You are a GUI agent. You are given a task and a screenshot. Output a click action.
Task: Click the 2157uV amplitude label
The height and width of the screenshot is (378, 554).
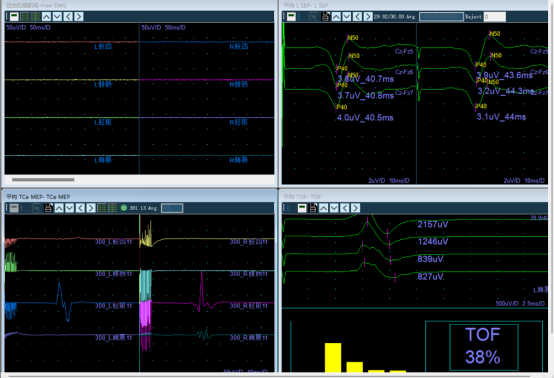pyautogui.click(x=432, y=224)
